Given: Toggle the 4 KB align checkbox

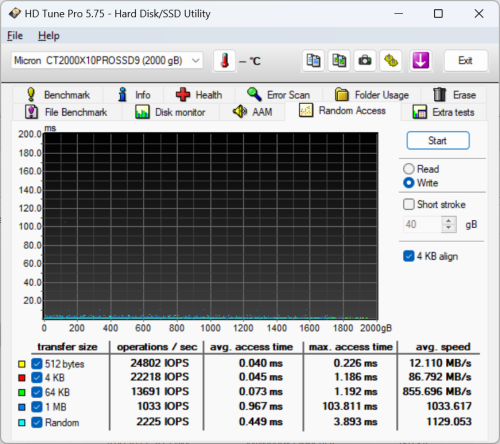Looking at the screenshot, I should coord(409,256).
